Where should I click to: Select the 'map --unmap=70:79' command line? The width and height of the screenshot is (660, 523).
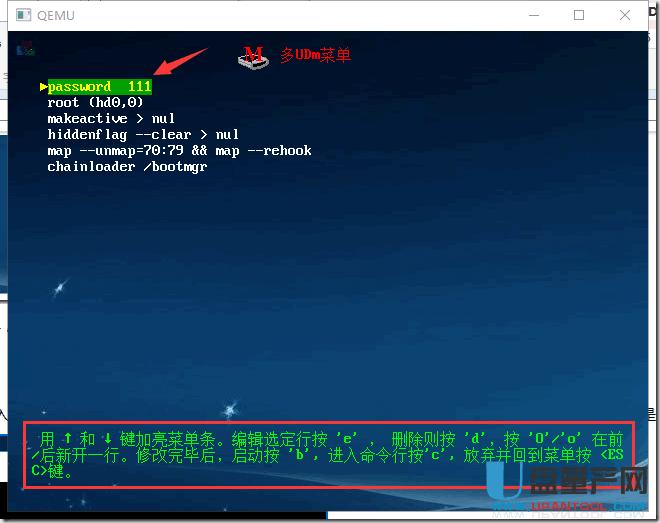pyautogui.click(x=179, y=151)
